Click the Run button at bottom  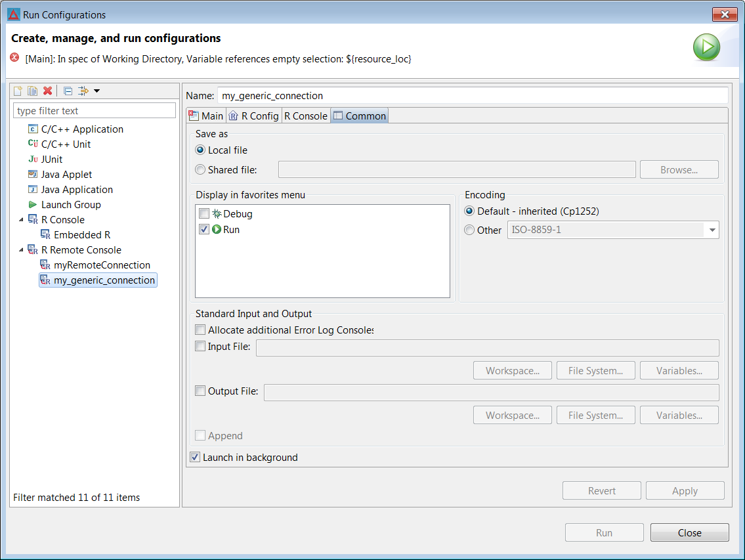(x=604, y=532)
